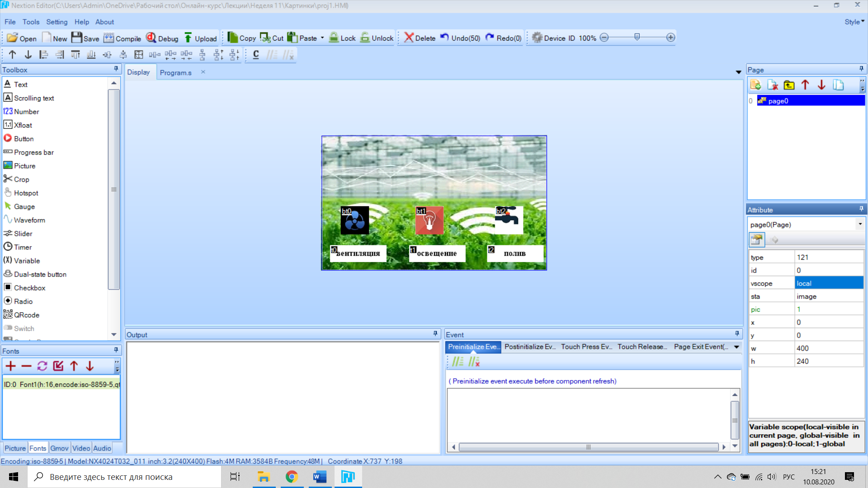Viewport: 868px width, 488px height.
Task: Expand the Event tabs overflow arrow
Action: pyautogui.click(x=737, y=347)
